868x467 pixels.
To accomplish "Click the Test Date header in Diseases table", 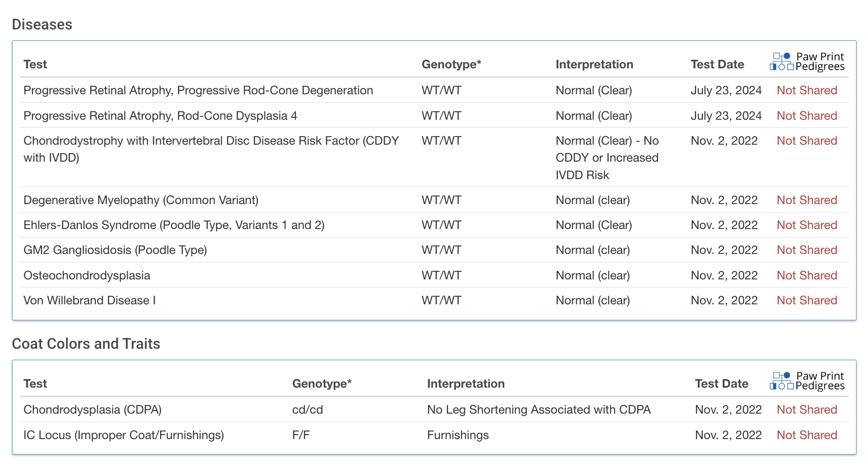I will click(717, 64).
